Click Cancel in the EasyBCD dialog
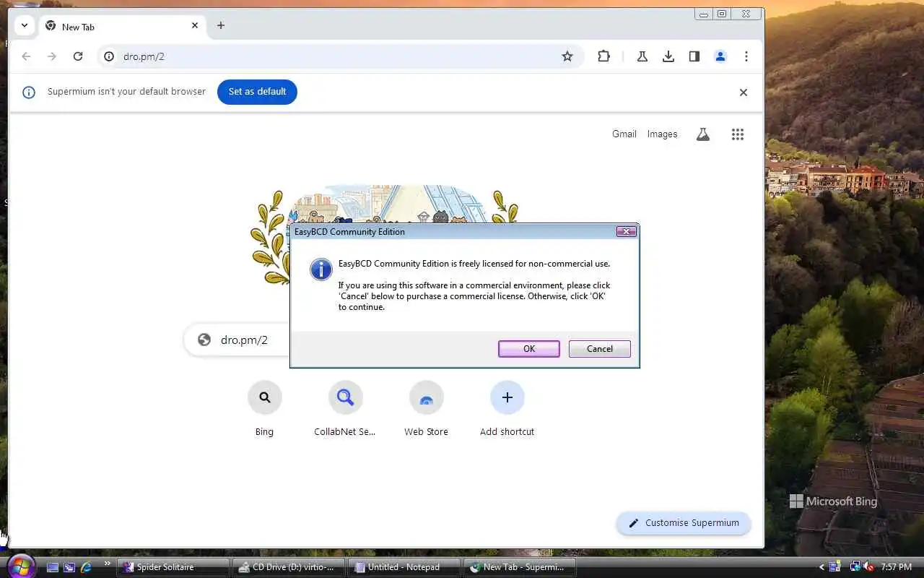 599,349
